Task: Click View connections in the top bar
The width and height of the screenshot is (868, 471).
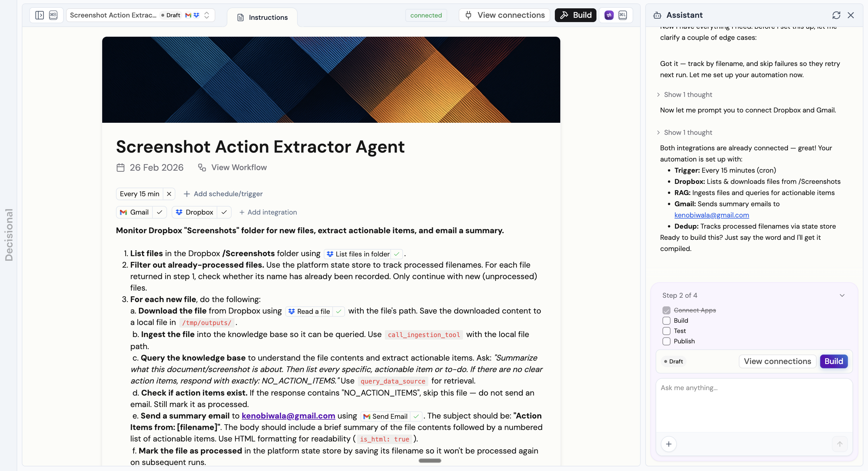Action: [504, 15]
